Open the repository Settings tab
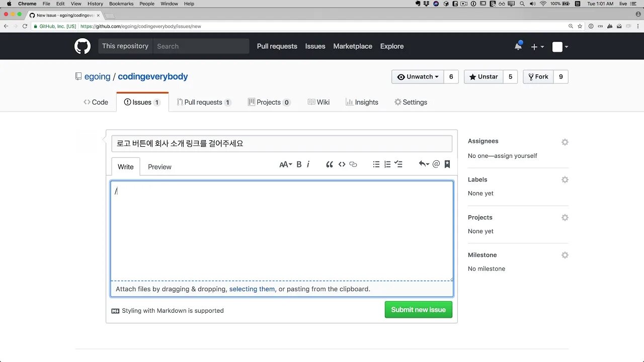 click(x=411, y=102)
